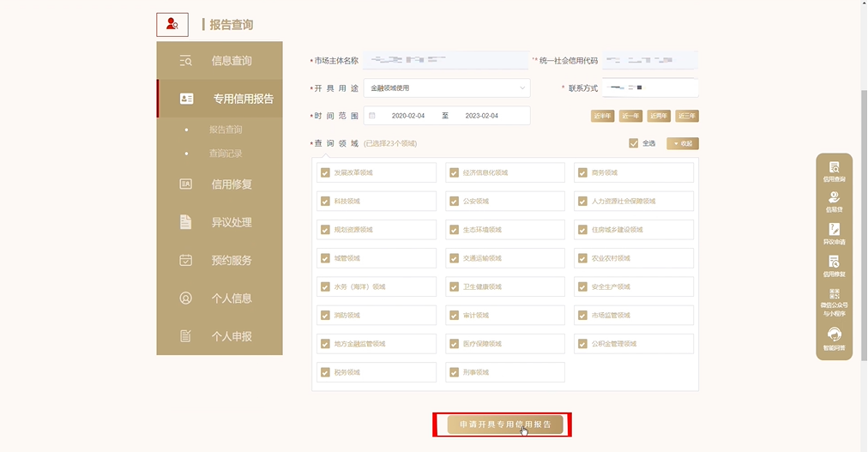Screen dimensions: 868x452
Task: Collapse the domain list with 收起
Action: click(x=683, y=143)
